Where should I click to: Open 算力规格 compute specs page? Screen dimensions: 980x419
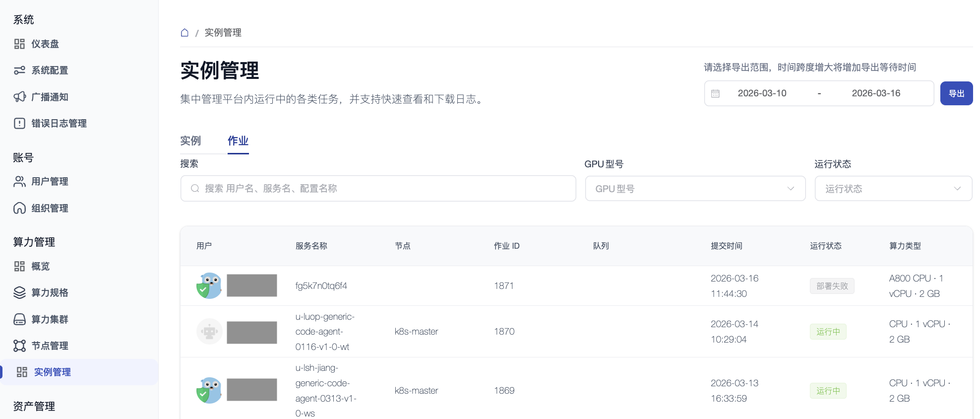(50, 293)
